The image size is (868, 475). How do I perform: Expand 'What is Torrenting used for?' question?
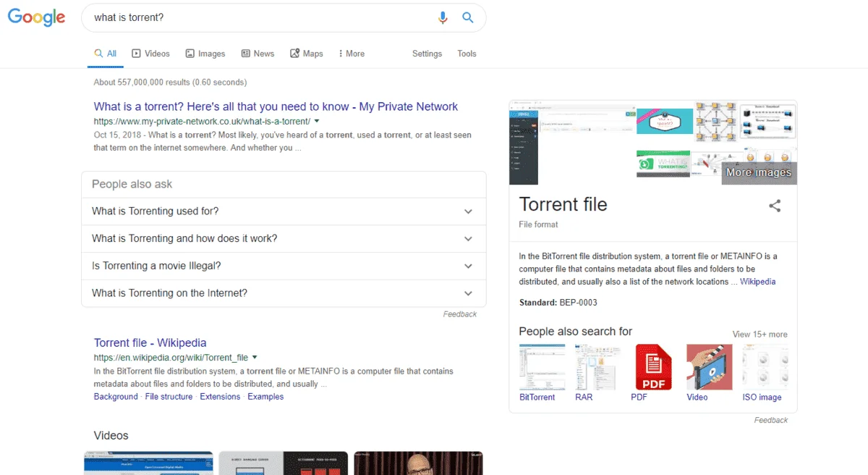pyautogui.click(x=284, y=211)
